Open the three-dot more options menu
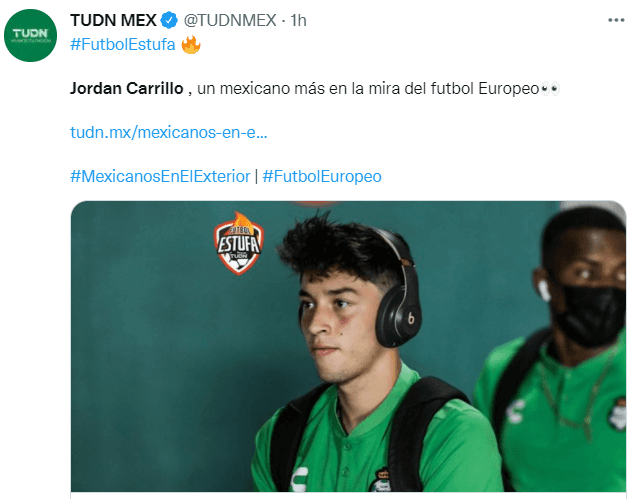Image resolution: width=636 pixels, height=499 pixels. pos(616,20)
